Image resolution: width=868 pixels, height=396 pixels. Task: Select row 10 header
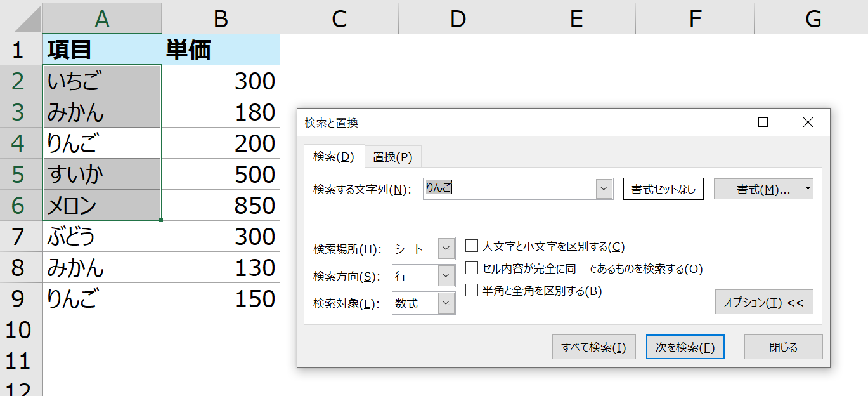click(21, 329)
